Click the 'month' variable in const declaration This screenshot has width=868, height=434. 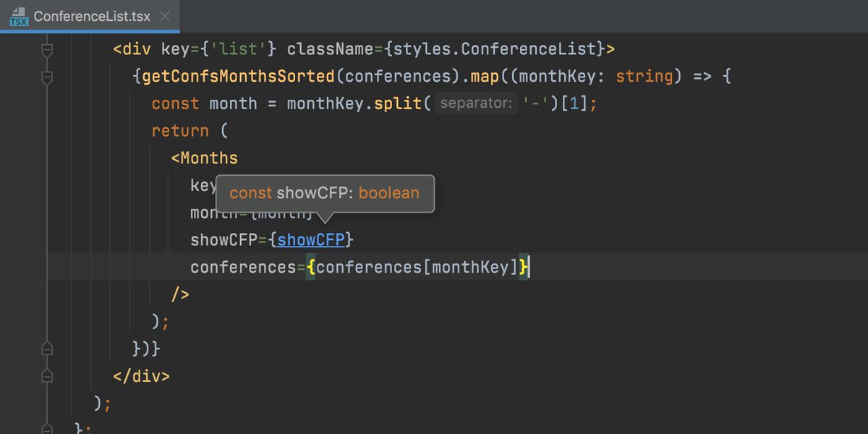[x=233, y=103]
